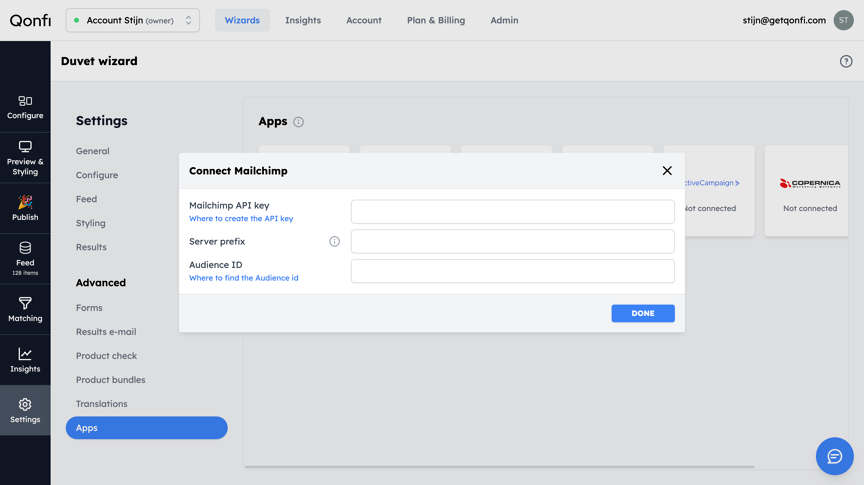This screenshot has width=864, height=485.
Task: Select the highlighted Apps menu item
Action: pyautogui.click(x=147, y=428)
